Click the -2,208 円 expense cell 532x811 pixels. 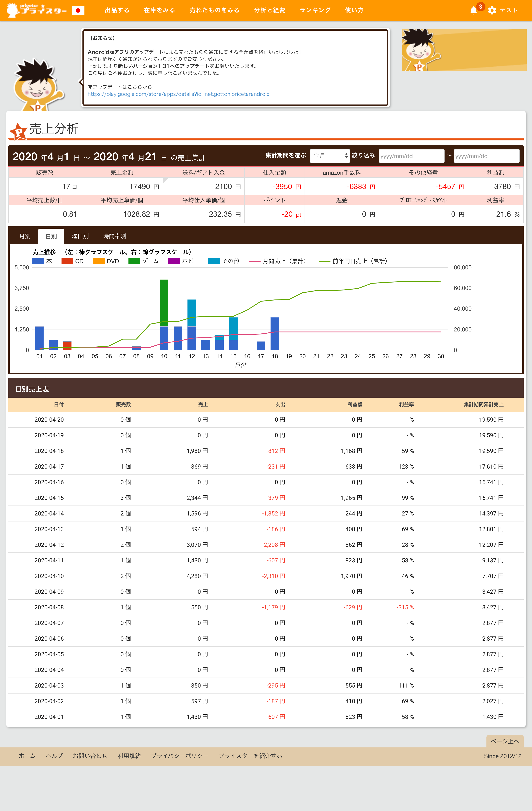(273, 545)
